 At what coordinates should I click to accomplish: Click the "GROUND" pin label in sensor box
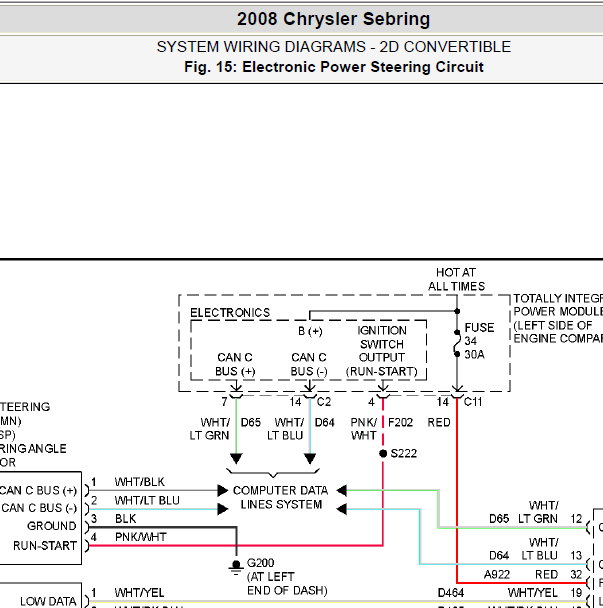[52, 526]
